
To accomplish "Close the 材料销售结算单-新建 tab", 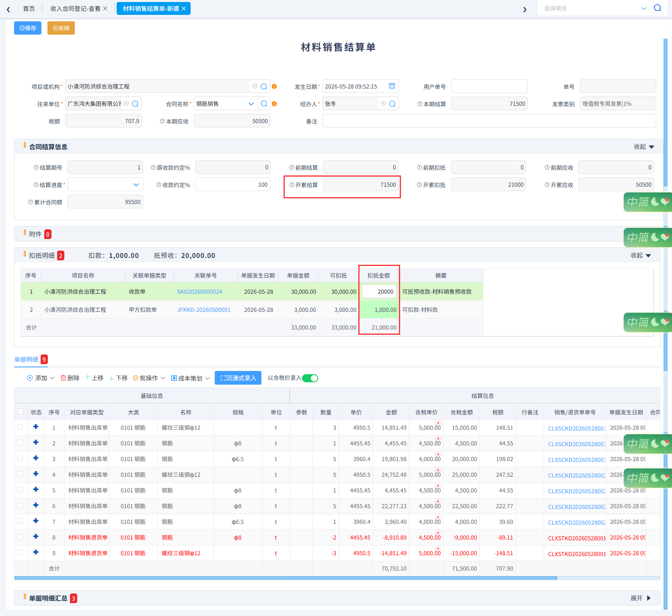I will [x=184, y=8].
